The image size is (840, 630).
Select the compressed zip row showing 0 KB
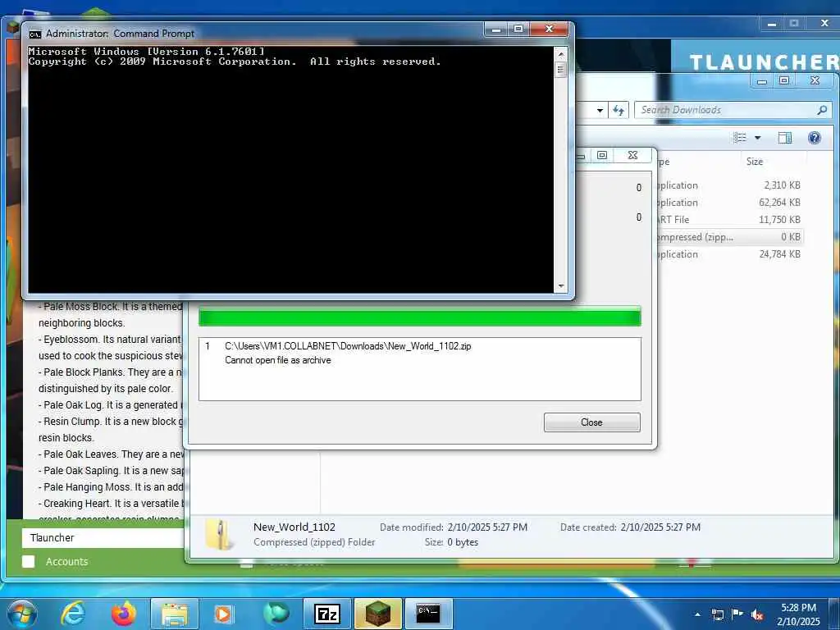click(x=728, y=237)
